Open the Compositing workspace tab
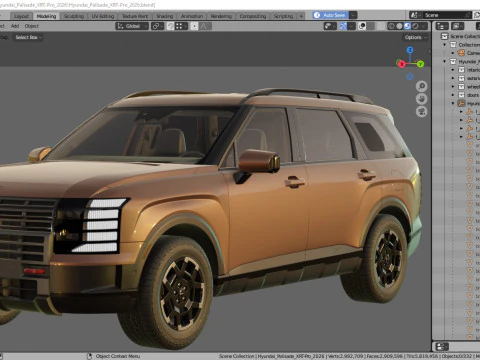The width and height of the screenshot is (480, 360). 253,16
